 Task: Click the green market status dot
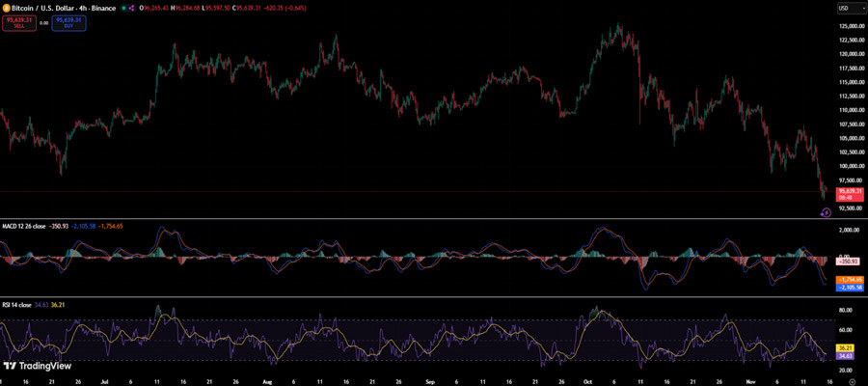122,9
